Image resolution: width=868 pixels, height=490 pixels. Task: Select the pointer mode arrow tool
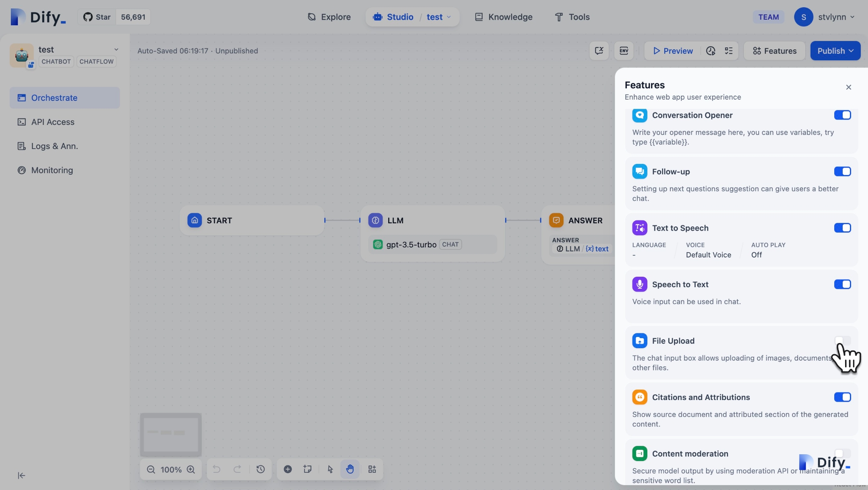click(330, 469)
